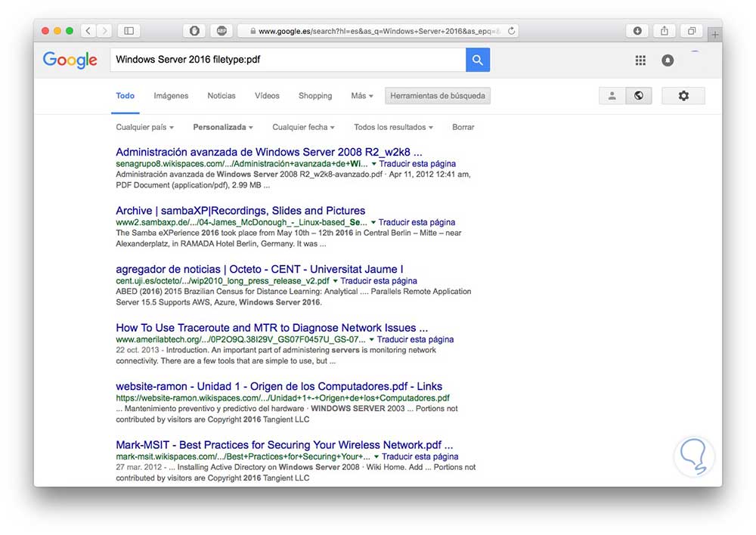
Task: Reload the page with refresh icon
Action: point(512,31)
